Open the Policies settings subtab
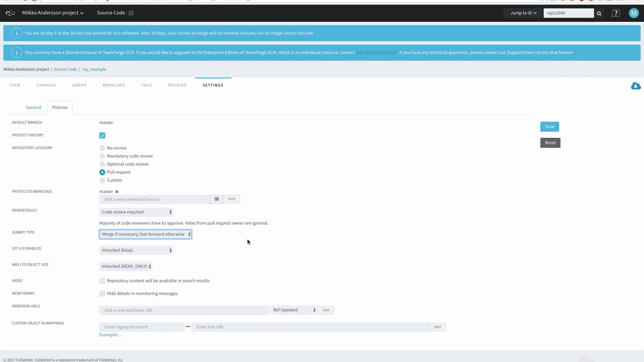Viewport: 644px width, 362px height. (x=60, y=108)
